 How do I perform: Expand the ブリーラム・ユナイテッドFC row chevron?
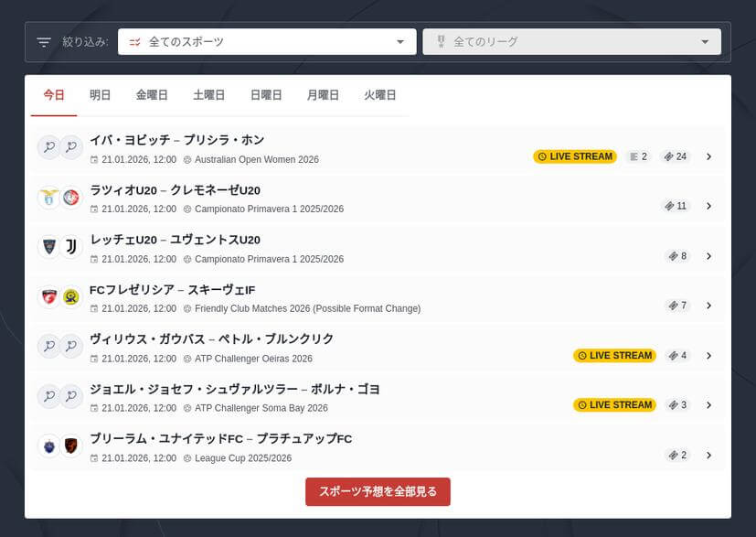click(709, 455)
